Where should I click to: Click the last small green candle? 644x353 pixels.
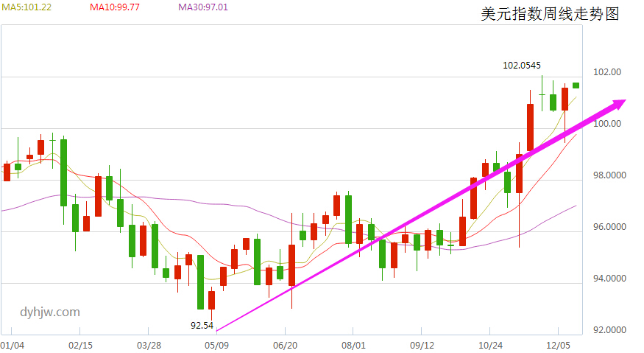(576, 85)
